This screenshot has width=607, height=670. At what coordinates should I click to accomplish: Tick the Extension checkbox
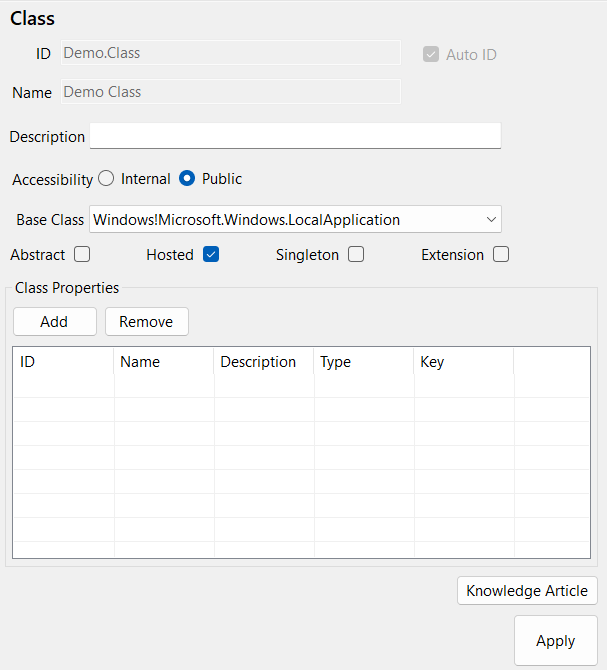pos(501,254)
